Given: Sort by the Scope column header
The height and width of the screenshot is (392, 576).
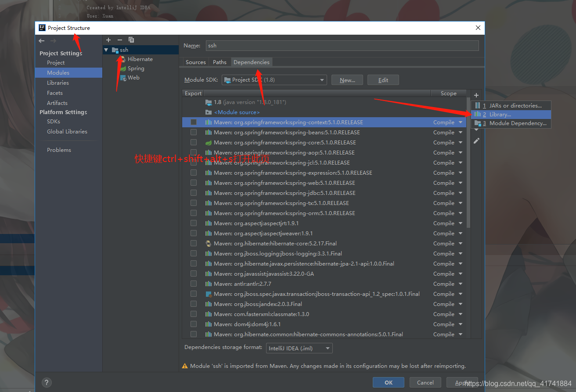Looking at the screenshot, I should (x=449, y=93).
